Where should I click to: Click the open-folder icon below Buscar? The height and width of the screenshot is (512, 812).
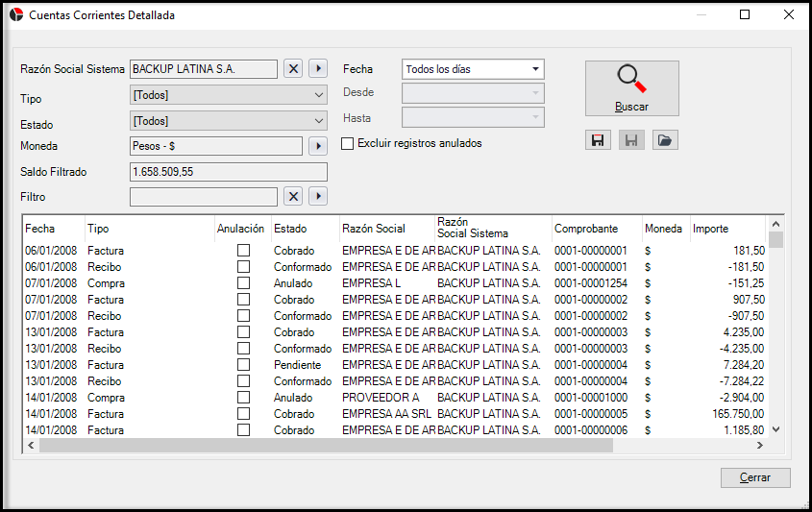[x=665, y=140]
